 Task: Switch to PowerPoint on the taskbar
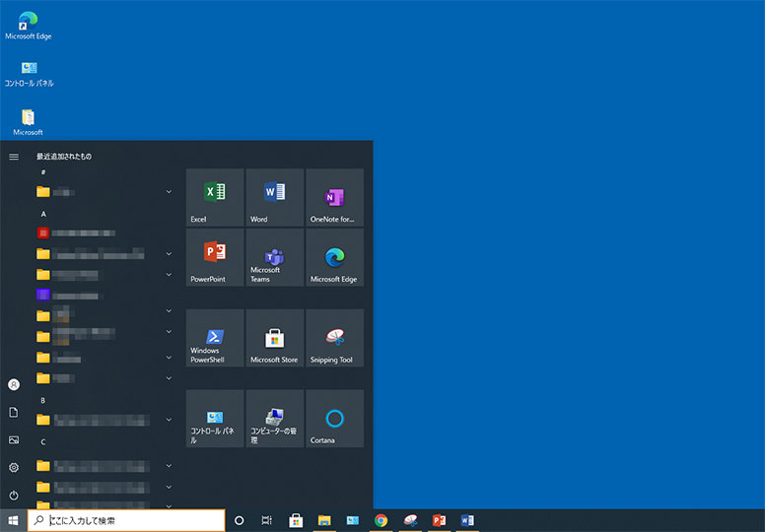(x=439, y=520)
